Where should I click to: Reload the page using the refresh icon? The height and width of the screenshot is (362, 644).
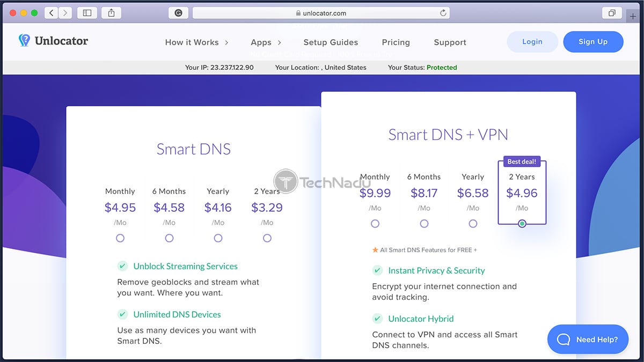pos(443,13)
